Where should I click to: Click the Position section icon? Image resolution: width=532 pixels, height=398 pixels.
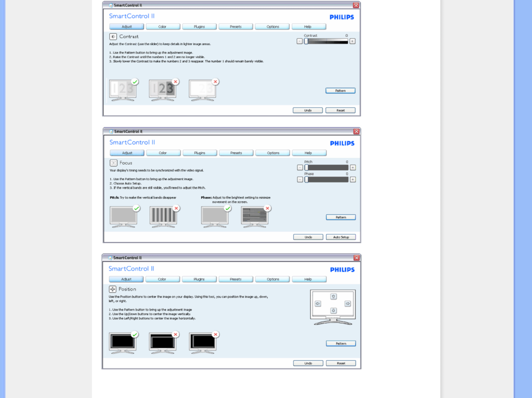[113, 289]
